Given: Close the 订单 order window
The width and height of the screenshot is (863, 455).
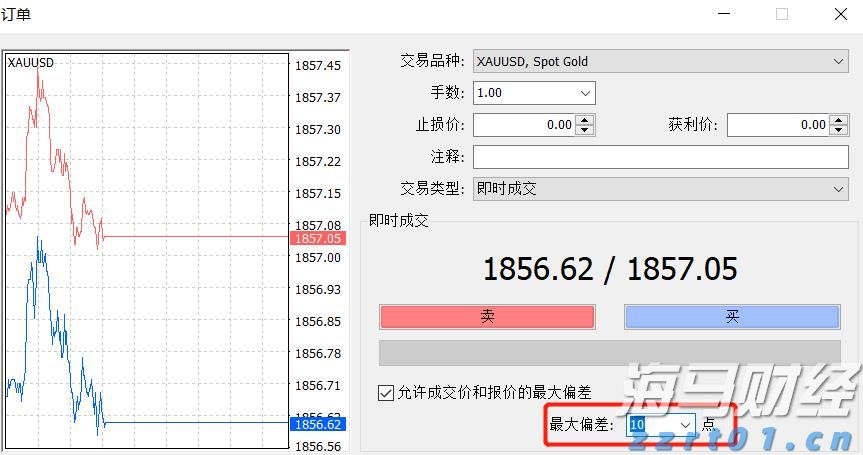Looking at the screenshot, I should pyautogui.click(x=840, y=14).
